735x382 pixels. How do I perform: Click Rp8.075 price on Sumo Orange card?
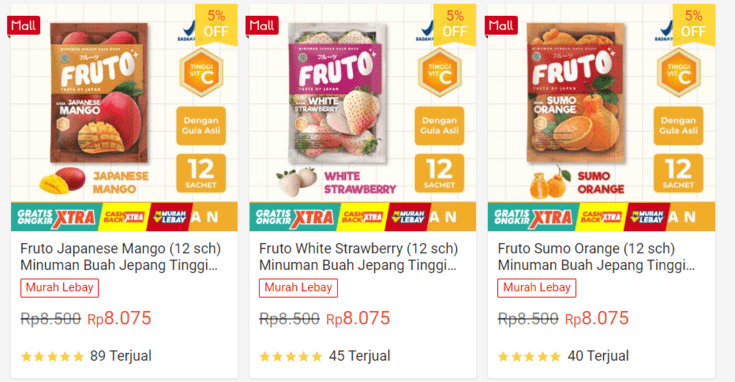(x=597, y=319)
